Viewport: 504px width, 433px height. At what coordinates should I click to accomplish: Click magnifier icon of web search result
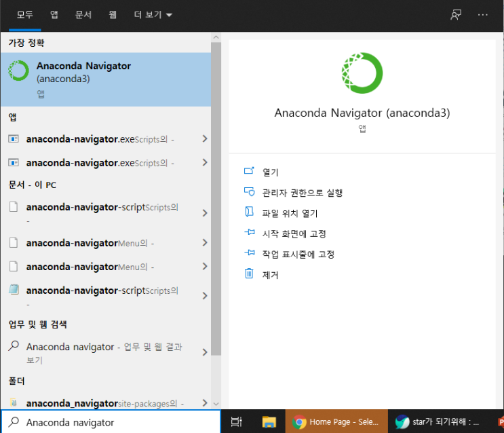pyautogui.click(x=14, y=346)
